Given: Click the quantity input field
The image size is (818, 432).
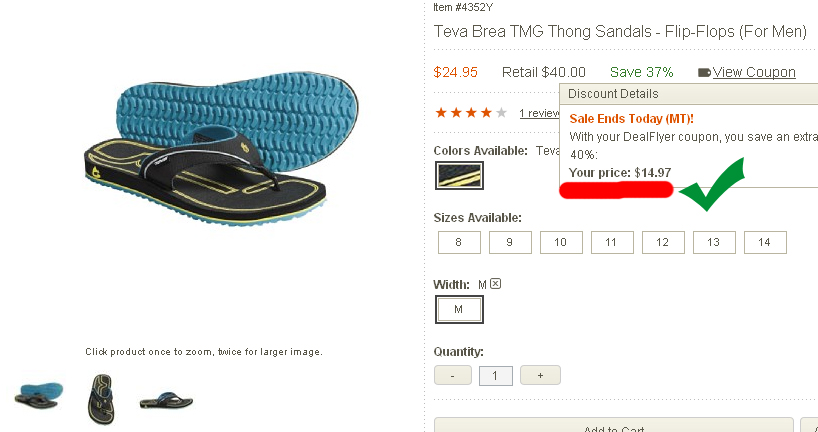Looking at the screenshot, I should 496,376.
